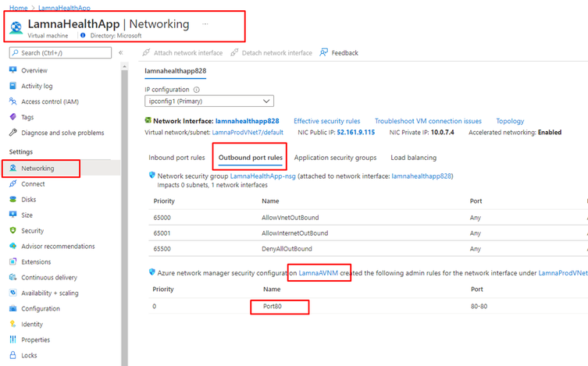Open the Disks settings page
588x366 pixels.
(x=28, y=200)
